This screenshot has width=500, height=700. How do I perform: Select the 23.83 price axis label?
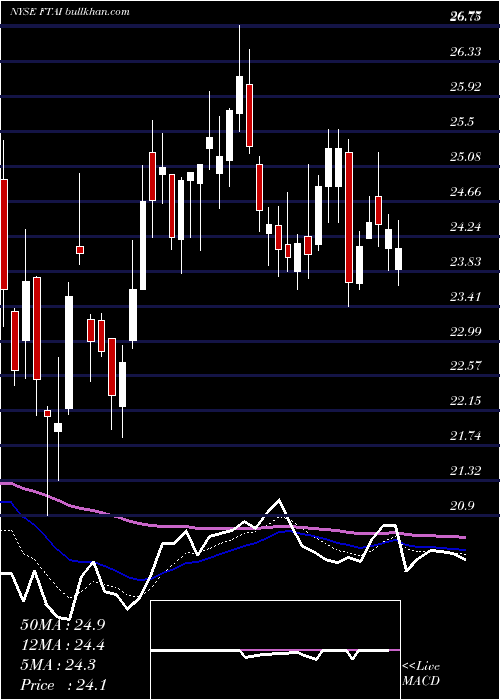pyautogui.click(x=466, y=262)
